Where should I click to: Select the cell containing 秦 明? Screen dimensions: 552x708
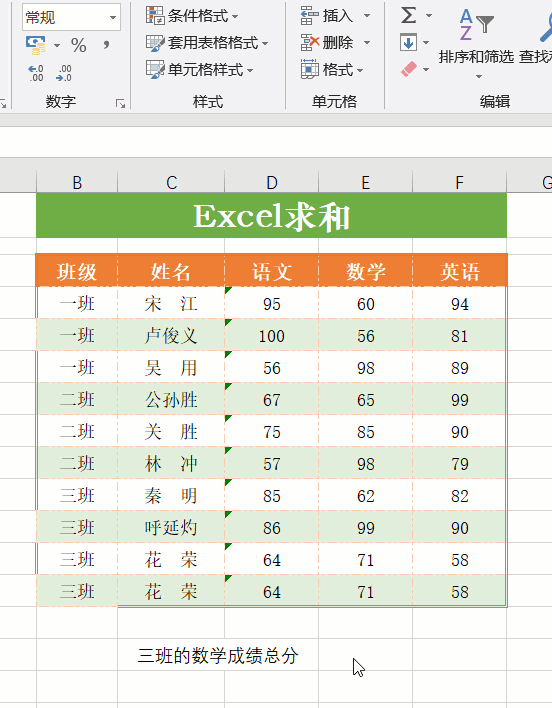(x=171, y=495)
